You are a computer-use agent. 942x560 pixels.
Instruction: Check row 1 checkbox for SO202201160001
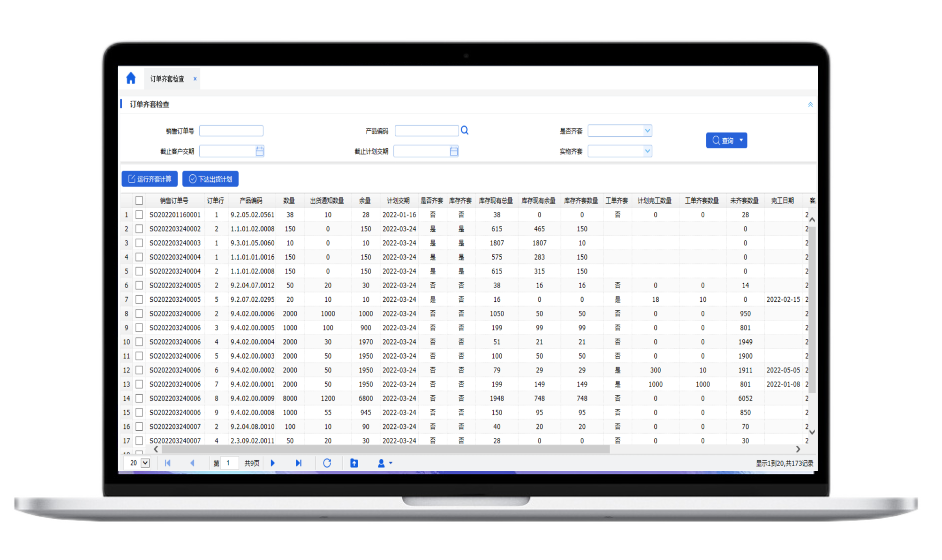coord(139,215)
